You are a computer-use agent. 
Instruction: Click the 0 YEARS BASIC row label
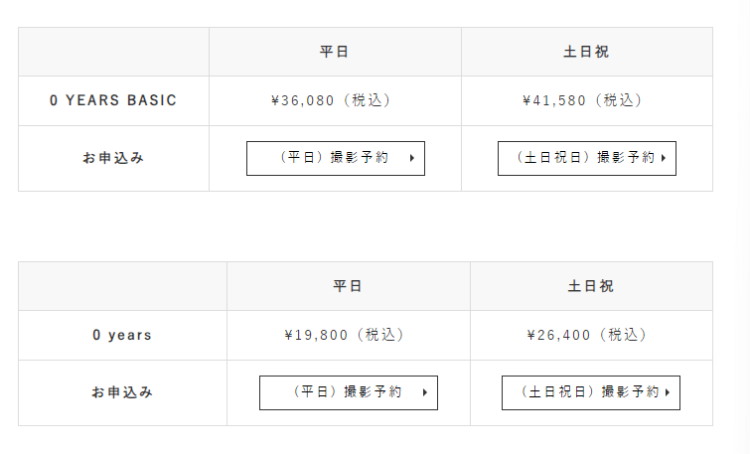[113, 100]
